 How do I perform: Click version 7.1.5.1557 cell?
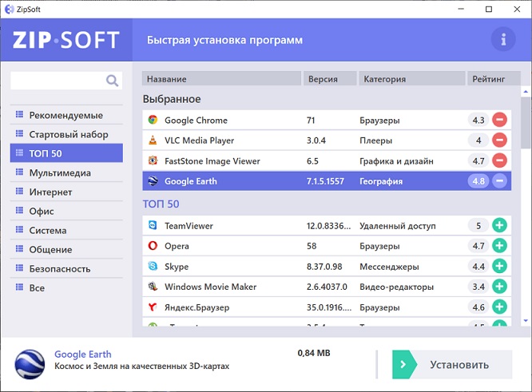click(x=325, y=181)
